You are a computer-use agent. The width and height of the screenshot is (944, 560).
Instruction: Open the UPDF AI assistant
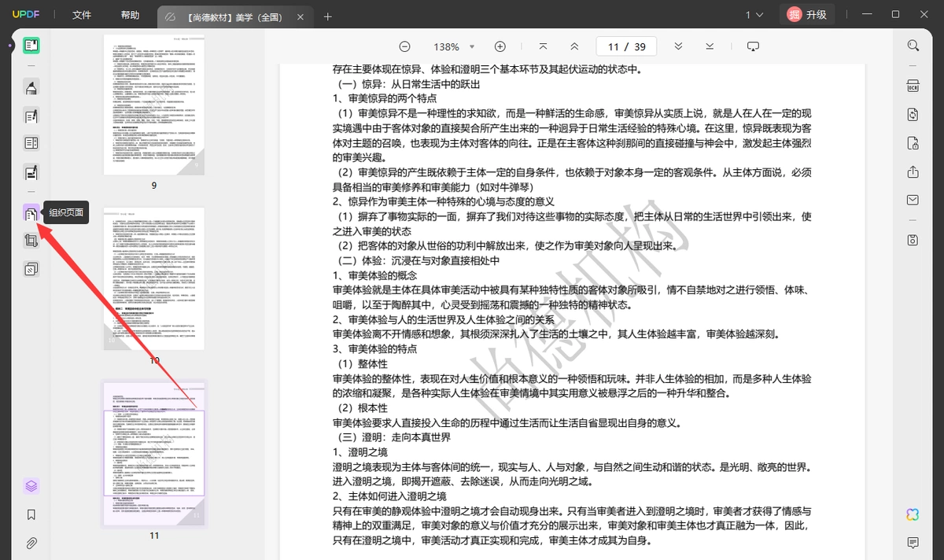(913, 514)
